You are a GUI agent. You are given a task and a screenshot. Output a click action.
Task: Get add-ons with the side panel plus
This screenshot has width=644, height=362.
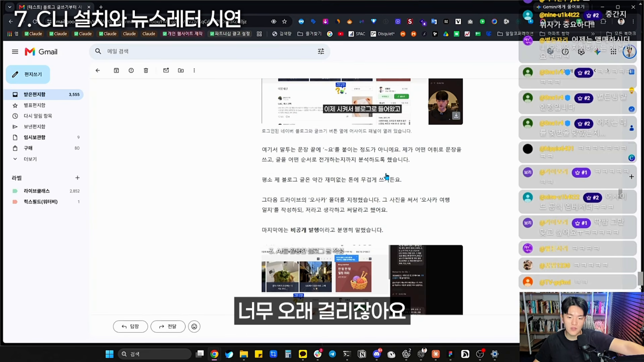click(x=632, y=177)
